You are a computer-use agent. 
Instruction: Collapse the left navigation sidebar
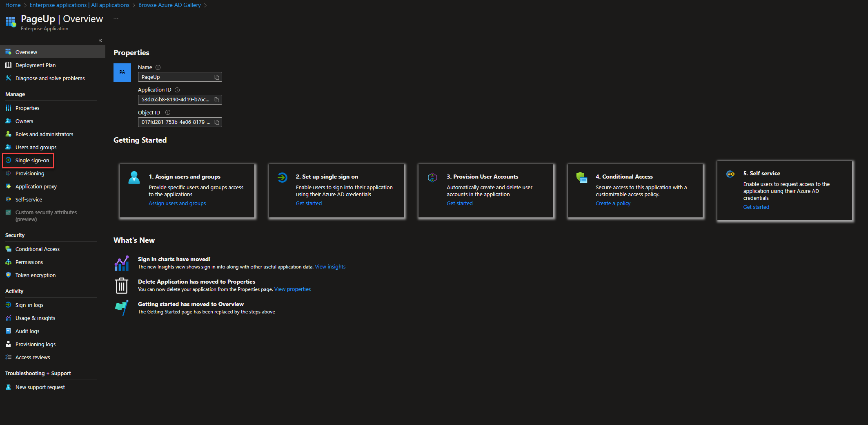[100, 40]
